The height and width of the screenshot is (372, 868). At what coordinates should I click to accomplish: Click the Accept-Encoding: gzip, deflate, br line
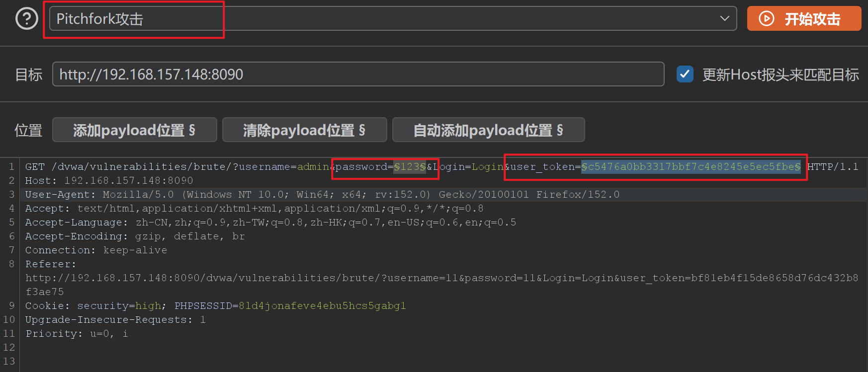pos(135,236)
